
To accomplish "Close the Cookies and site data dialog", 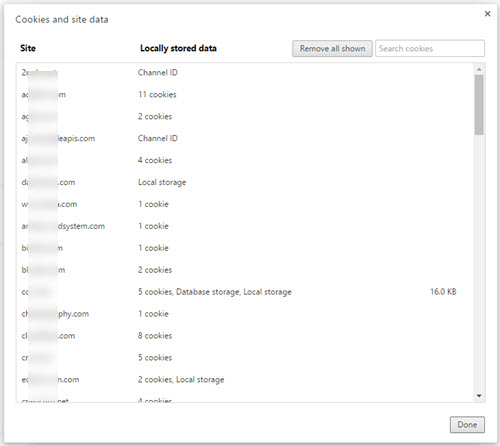I will click(x=487, y=14).
